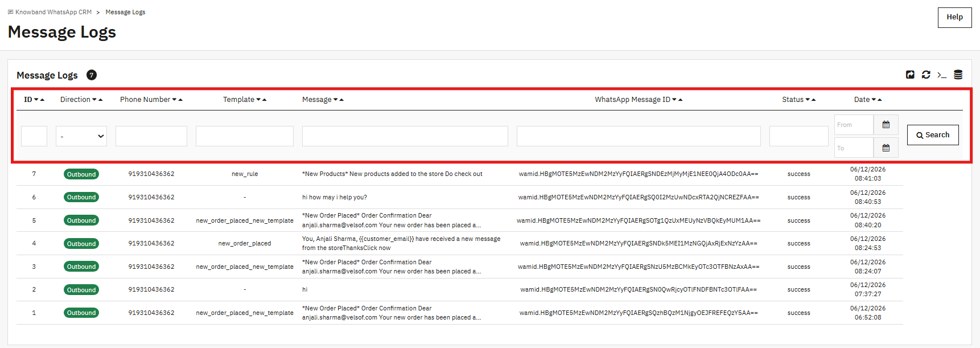Open calendar for the To date

tap(886, 148)
